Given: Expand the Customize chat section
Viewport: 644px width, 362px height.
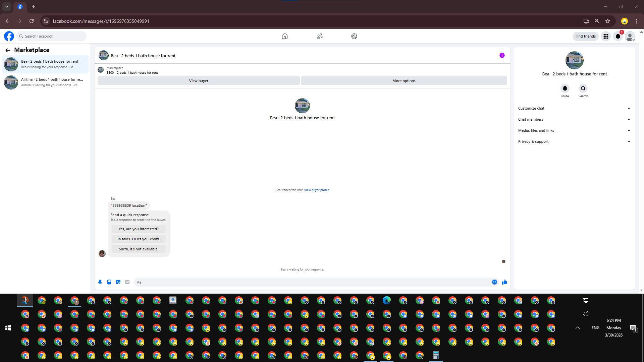Looking at the screenshot, I should point(574,108).
